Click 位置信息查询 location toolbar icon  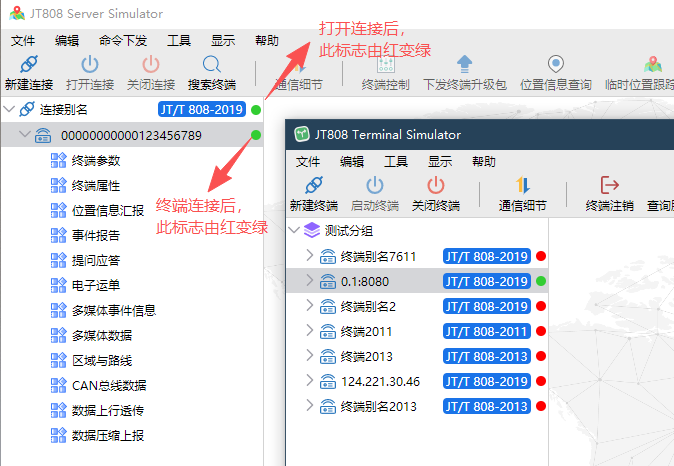(555, 65)
